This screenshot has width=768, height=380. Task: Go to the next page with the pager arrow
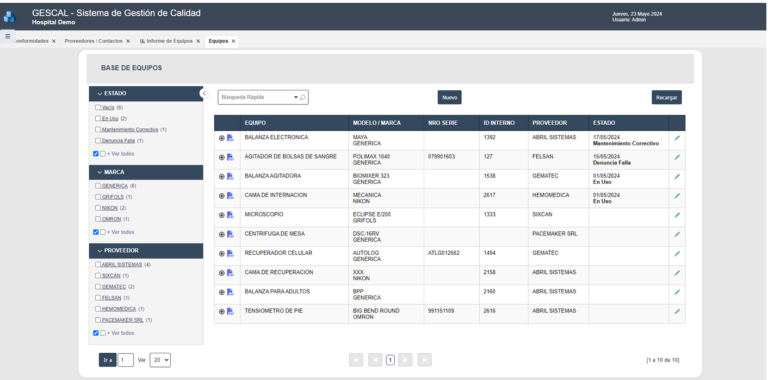click(x=405, y=360)
